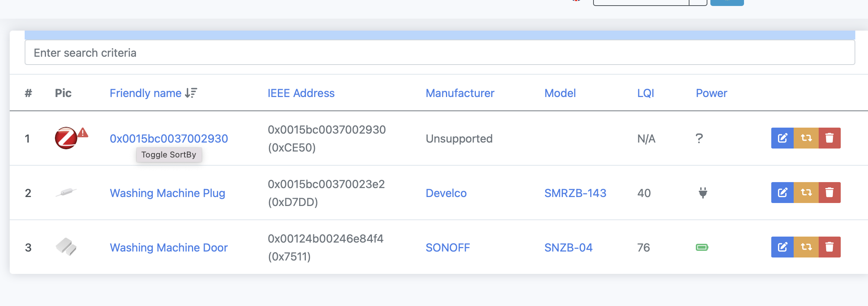Sort devices by Manufacturer
The width and height of the screenshot is (868, 306).
[460, 93]
